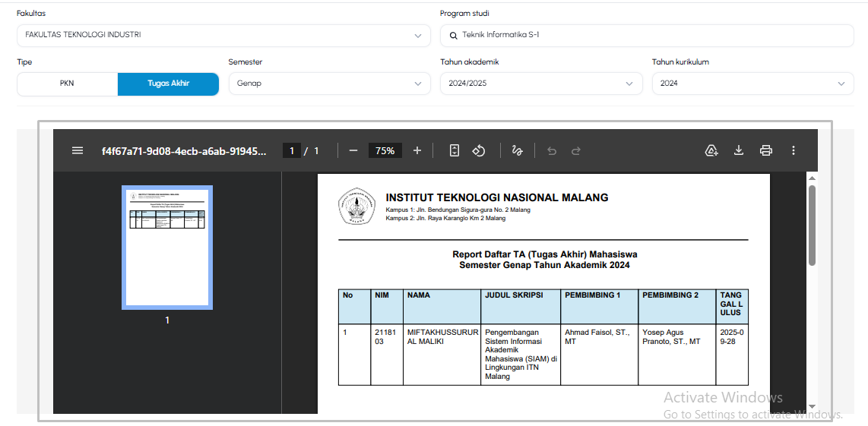Click the graduation date 2025-09-28
This screenshot has width=868, height=426.
(733, 337)
